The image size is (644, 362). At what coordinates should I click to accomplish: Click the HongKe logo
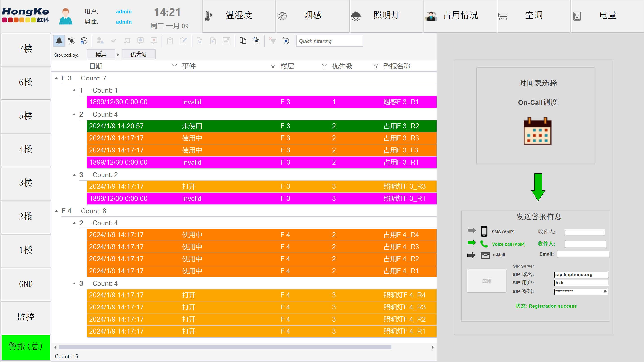(25, 15)
